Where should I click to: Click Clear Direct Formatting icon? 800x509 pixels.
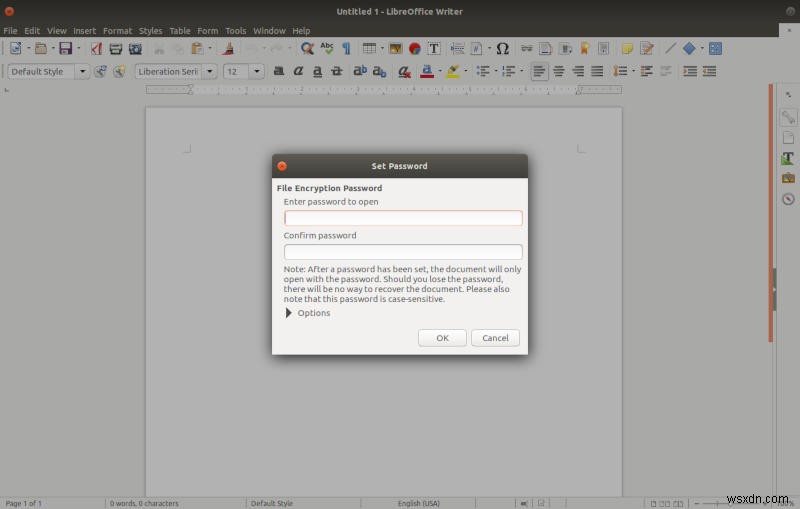[x=404, y=71]
